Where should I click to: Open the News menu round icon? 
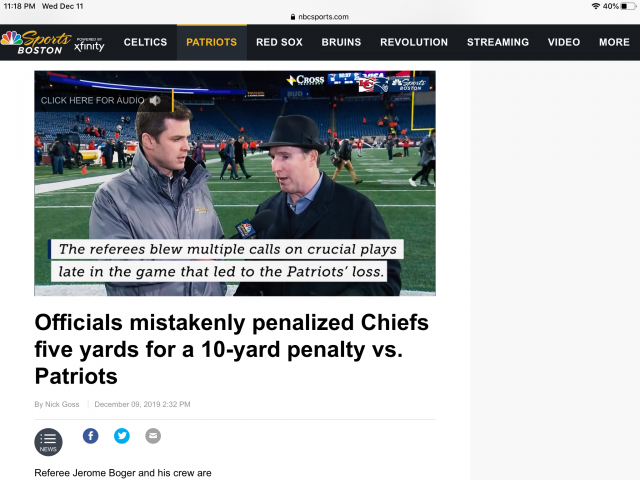point(48,441)
